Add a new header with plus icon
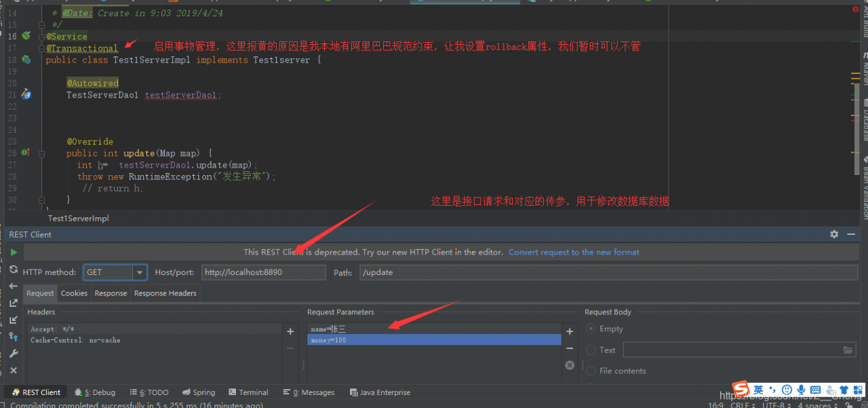The height and width of the screenshot is (408, 868). pos(290,331)
